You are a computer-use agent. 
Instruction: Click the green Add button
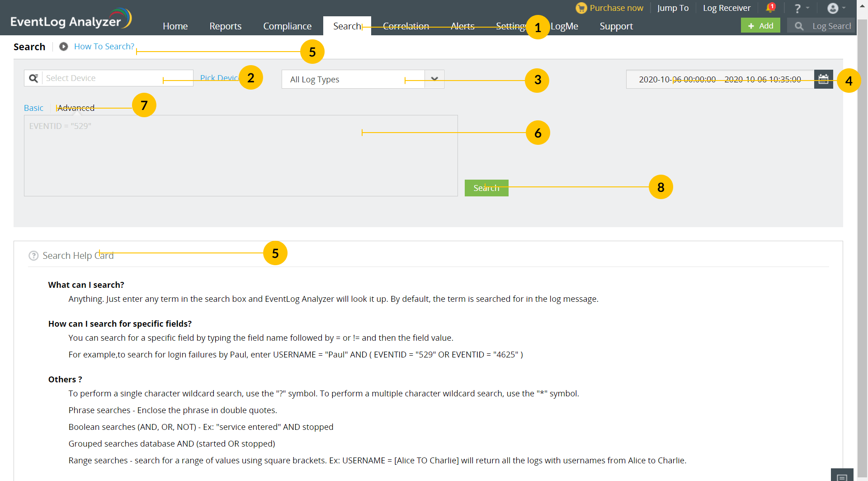[760, 26]
